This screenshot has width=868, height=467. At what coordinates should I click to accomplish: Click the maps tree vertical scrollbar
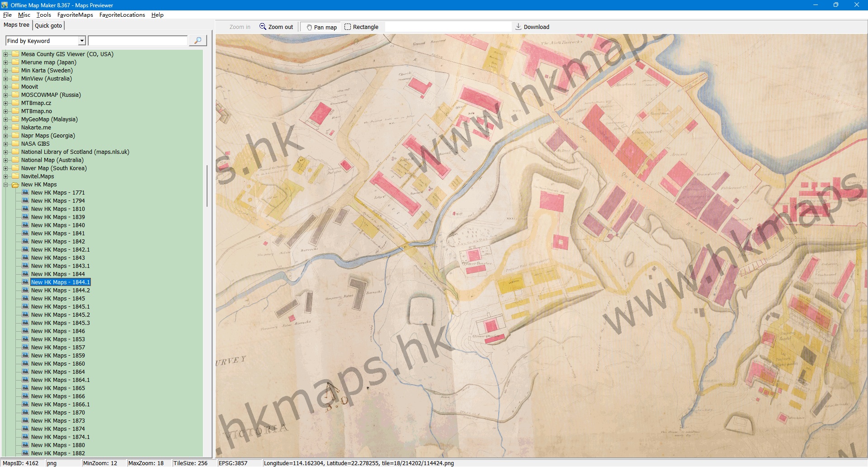[x=207, y=186]
